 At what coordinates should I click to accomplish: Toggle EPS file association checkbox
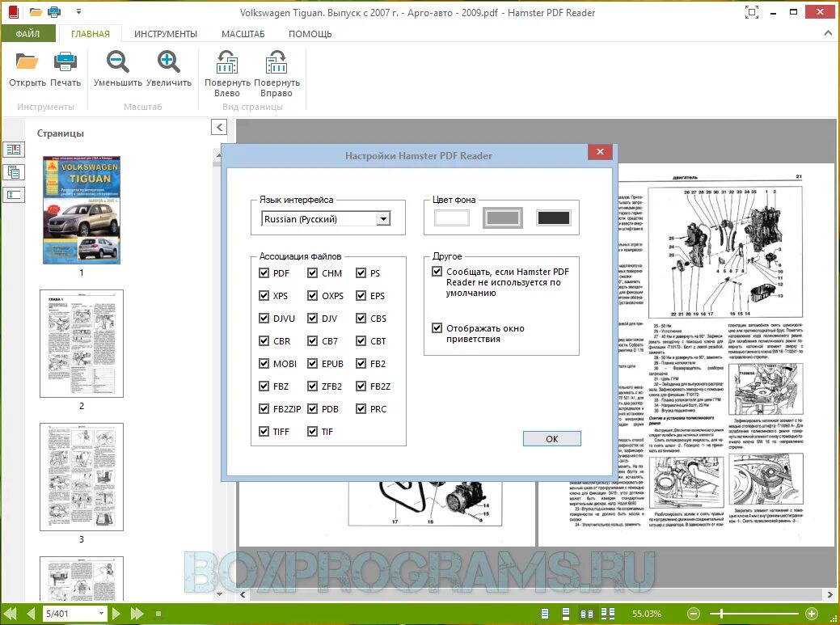point(361,295)
